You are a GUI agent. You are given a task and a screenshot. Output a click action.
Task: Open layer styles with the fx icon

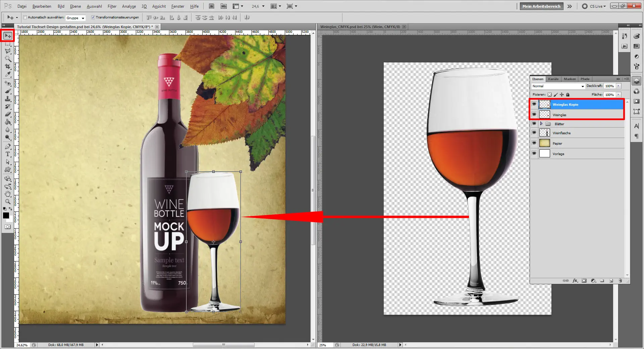pyautogui.click(x=575, y=281)
